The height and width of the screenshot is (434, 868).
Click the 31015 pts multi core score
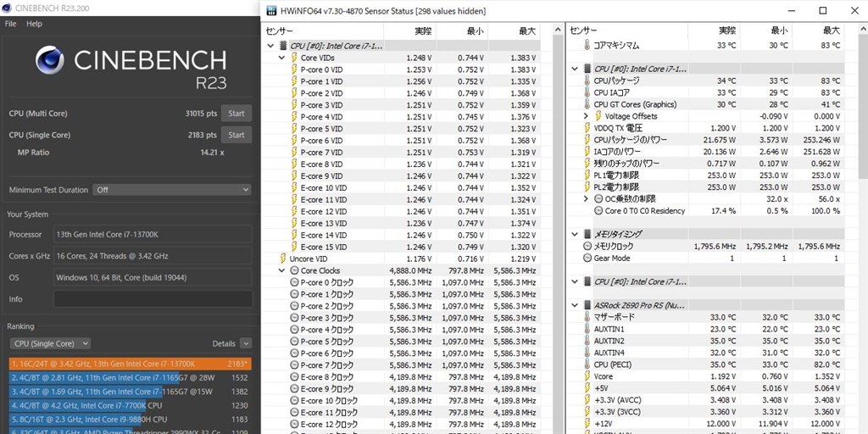tap(201, 114)
